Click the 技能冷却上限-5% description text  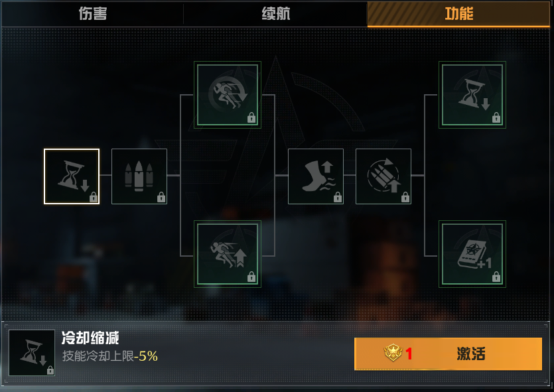point(110,356)
